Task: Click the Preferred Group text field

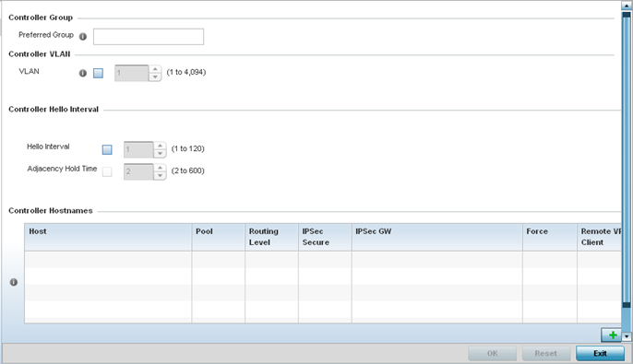Action: click(149, 37)
